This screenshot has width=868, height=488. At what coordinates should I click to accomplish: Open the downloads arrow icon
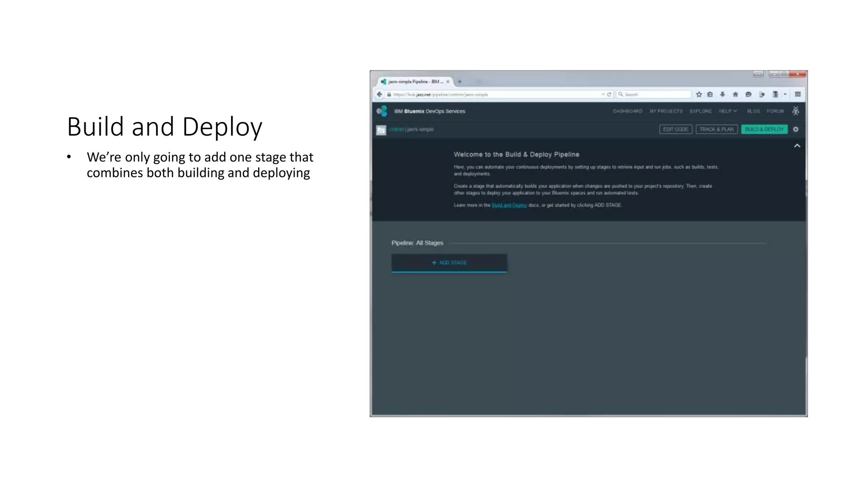pyautogui.click(x=723, y=94)
